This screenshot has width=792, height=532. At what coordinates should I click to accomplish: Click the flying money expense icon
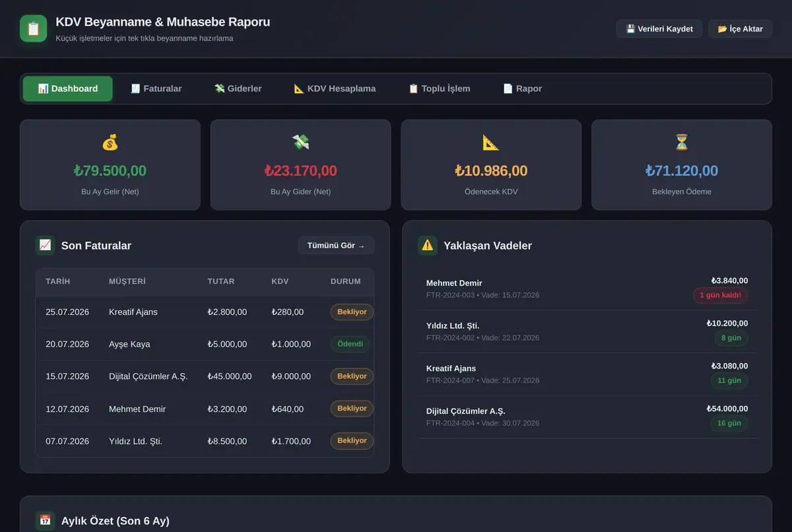(x=301, y=142)
